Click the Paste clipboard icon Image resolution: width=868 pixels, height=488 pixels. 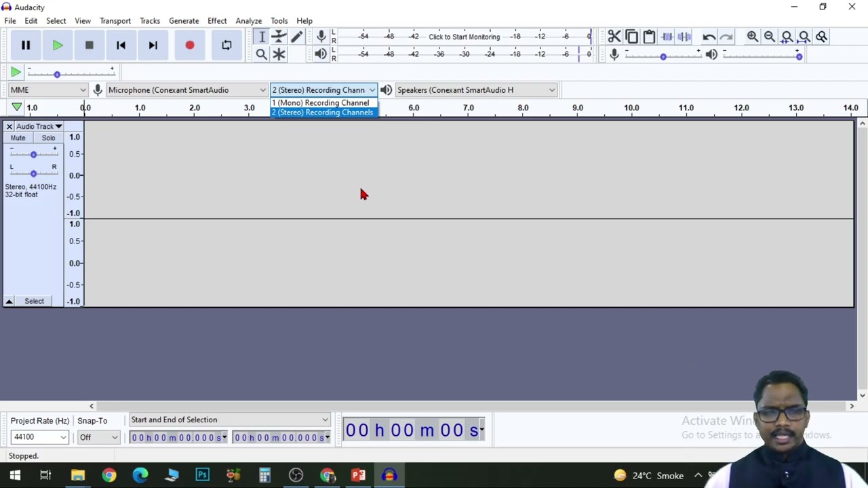coord(649,37)
